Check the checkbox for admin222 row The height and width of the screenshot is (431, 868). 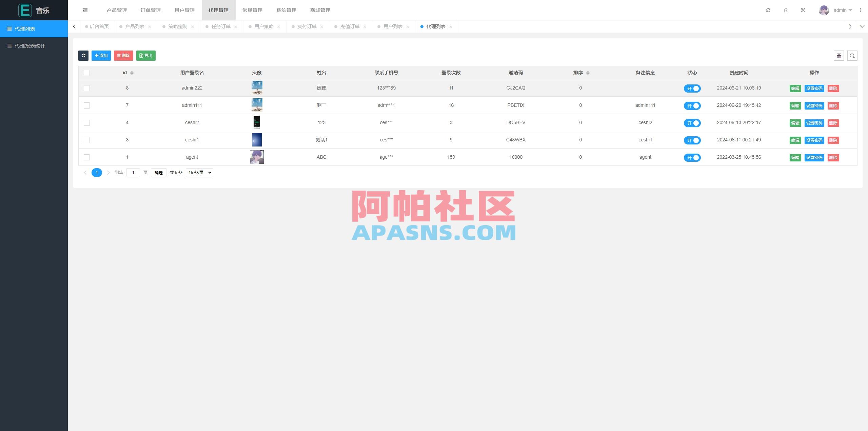click(87, 88)
